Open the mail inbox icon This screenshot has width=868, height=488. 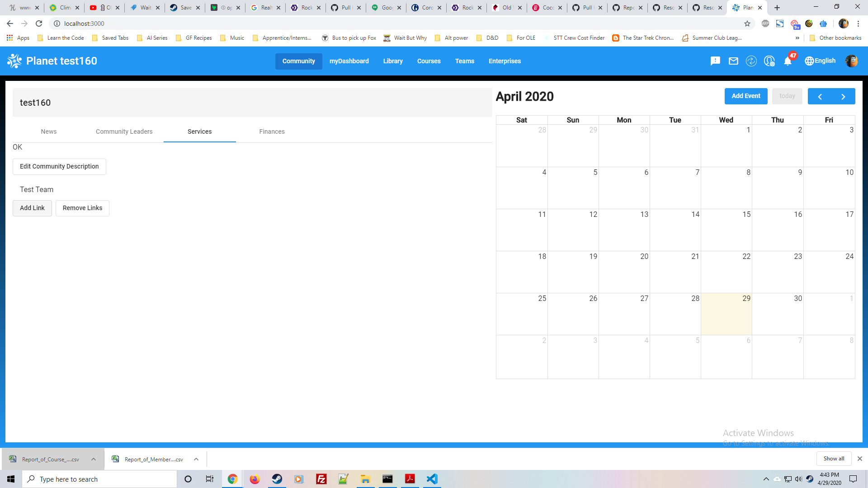tap(733, 61)
